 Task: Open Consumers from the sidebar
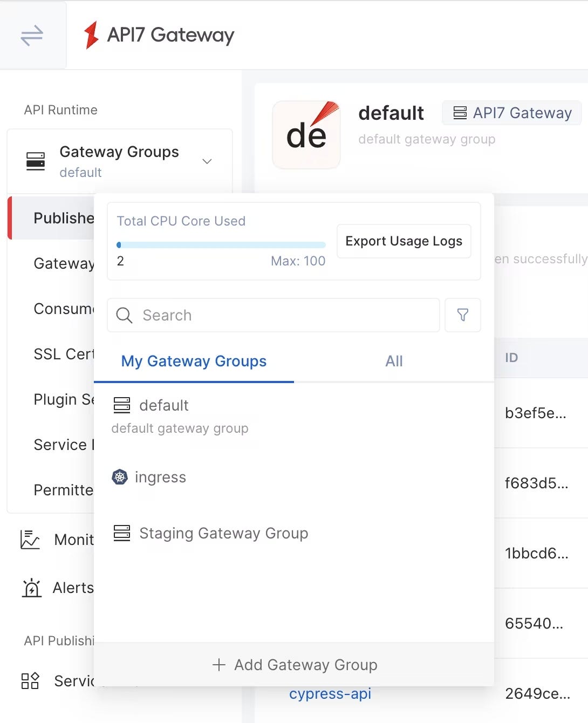[x=65, y=309]
